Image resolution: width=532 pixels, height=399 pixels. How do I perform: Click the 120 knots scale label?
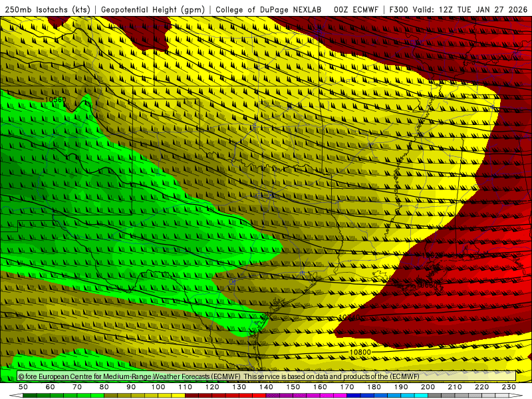(212, 387)
